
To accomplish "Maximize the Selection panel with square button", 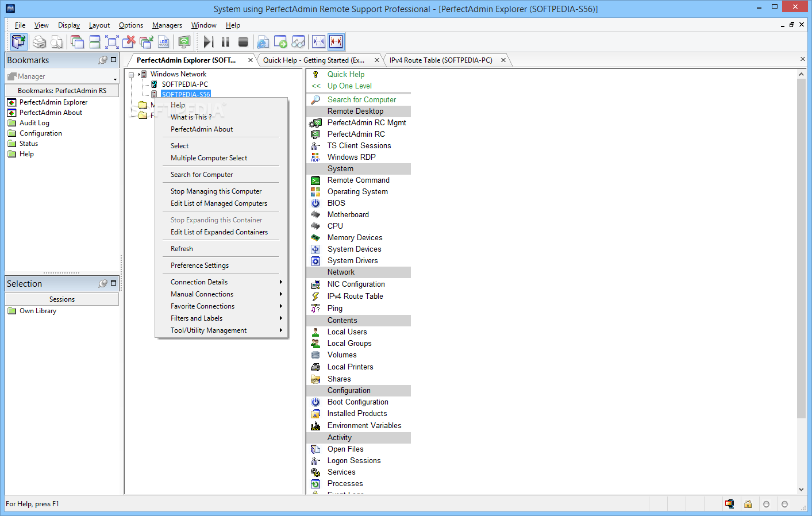I will (113, 283).
